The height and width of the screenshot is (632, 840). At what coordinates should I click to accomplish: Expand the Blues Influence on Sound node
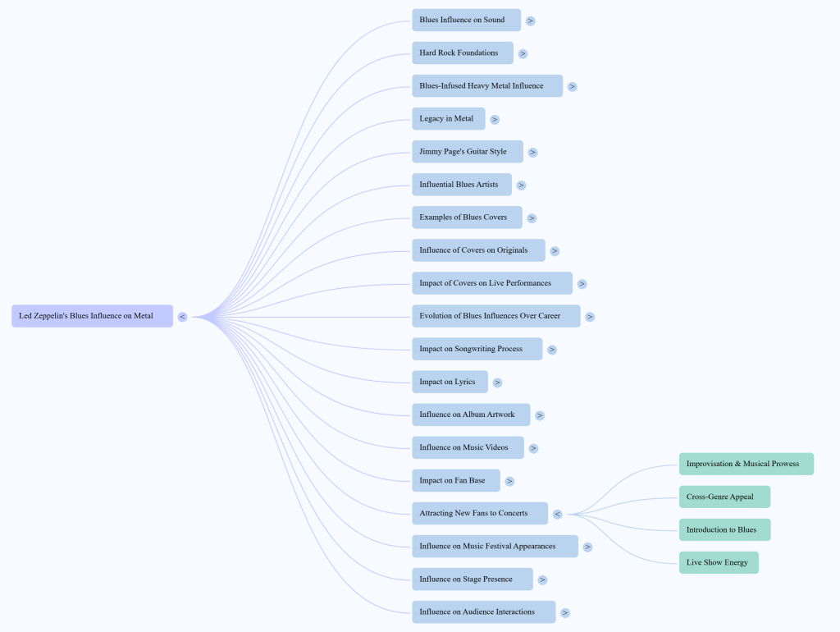[531, 21]
